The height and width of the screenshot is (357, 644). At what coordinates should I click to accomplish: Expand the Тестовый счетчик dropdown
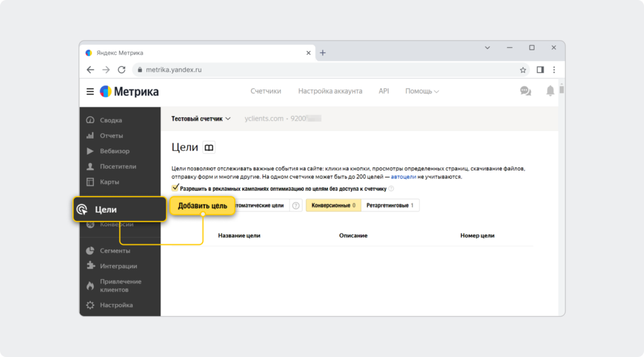click(201, 119)
